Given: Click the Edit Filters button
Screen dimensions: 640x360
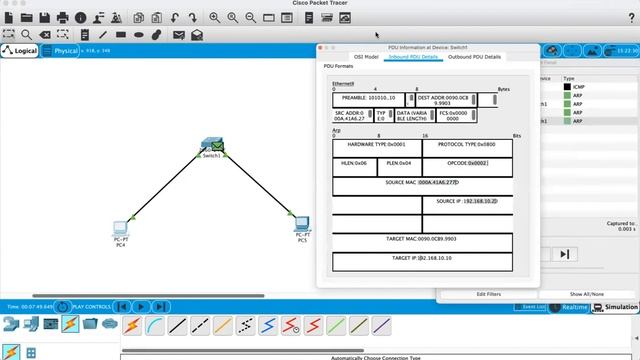Looking at the screenshot, I should point(489,294).
